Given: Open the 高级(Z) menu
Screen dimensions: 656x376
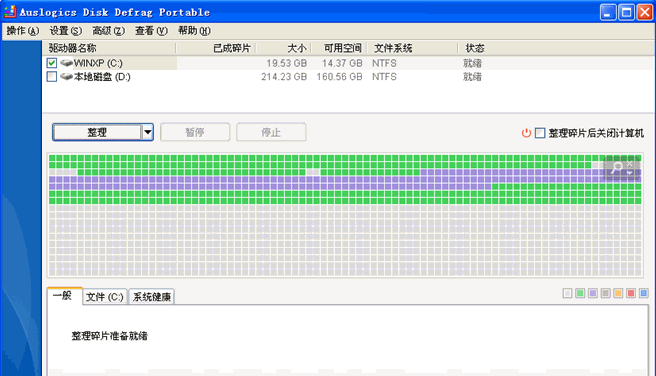Looking at the screenshot, I should point(108,31).
